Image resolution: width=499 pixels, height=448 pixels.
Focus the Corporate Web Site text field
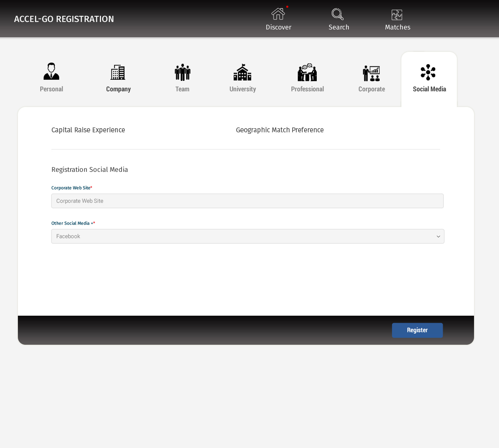pyautogui.click(x=247, y=201)
